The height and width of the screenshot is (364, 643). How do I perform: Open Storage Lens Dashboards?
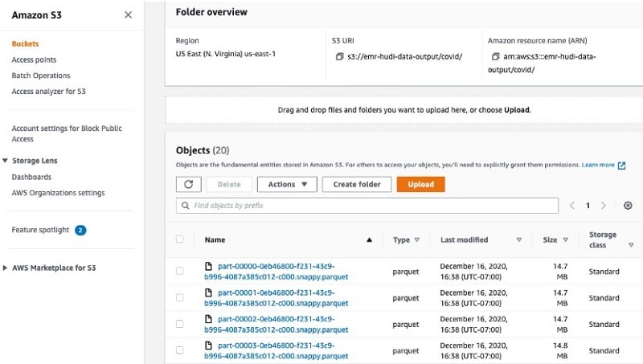(x=31, y=177)
